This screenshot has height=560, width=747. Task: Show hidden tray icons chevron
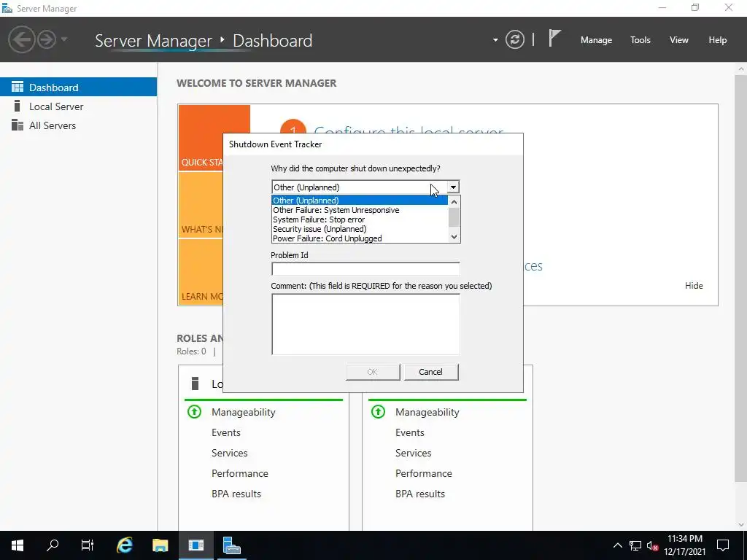pos(617,545)
